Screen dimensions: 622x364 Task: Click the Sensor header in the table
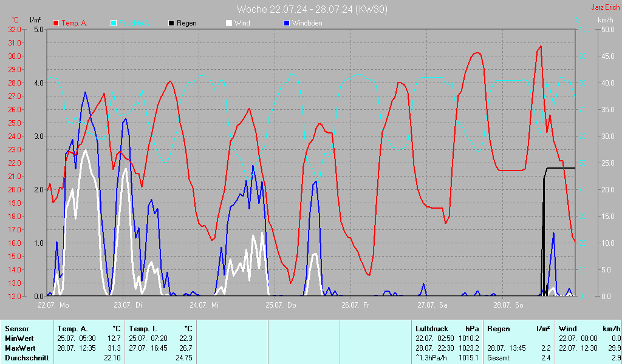[16, 328]
